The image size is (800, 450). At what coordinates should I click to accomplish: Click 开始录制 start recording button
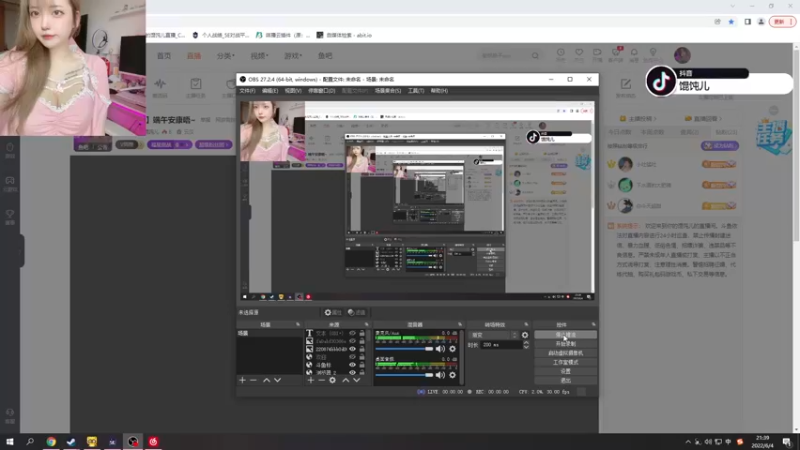pyautogui.click(x=565, y=344)
